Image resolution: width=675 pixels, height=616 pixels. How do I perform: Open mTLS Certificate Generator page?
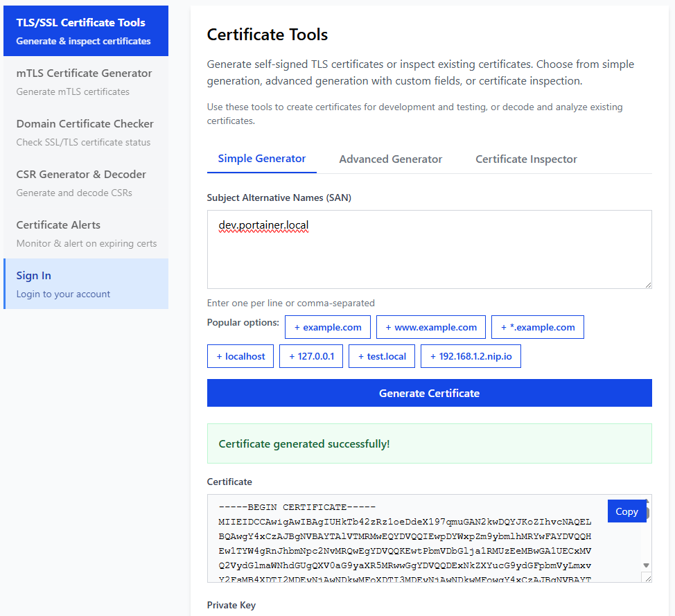pyautogui.click(x=86, y=82)
